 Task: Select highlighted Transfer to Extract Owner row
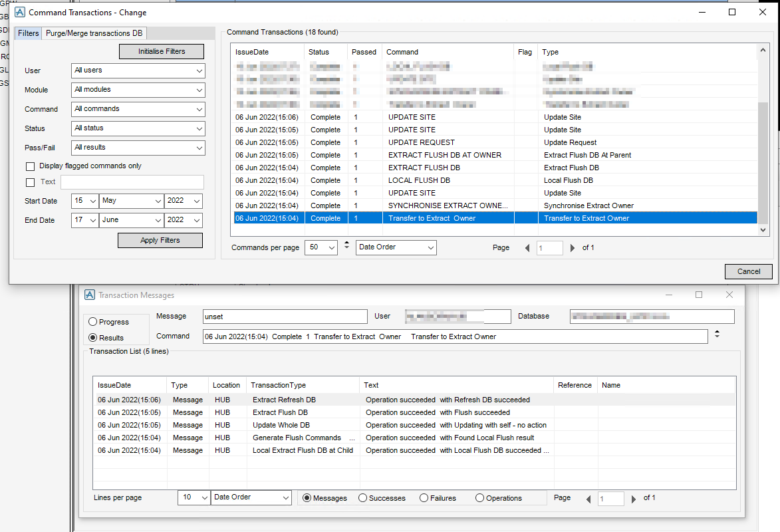495,219
